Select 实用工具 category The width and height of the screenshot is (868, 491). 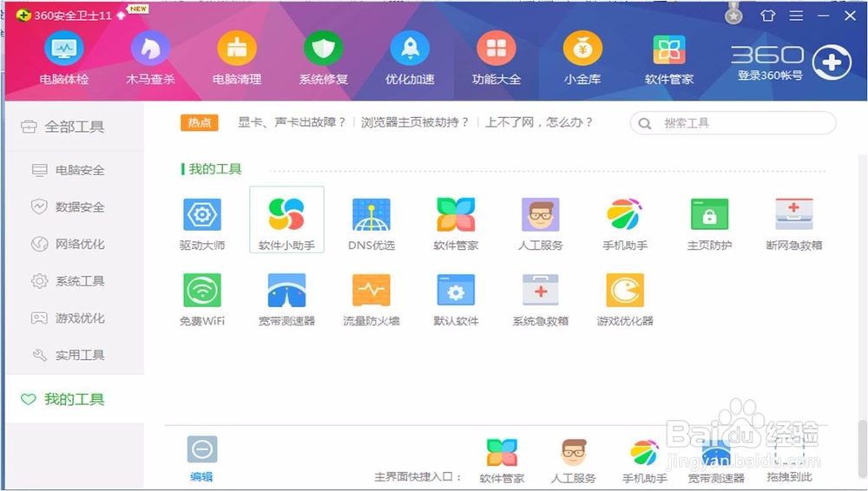pos(74,356)
